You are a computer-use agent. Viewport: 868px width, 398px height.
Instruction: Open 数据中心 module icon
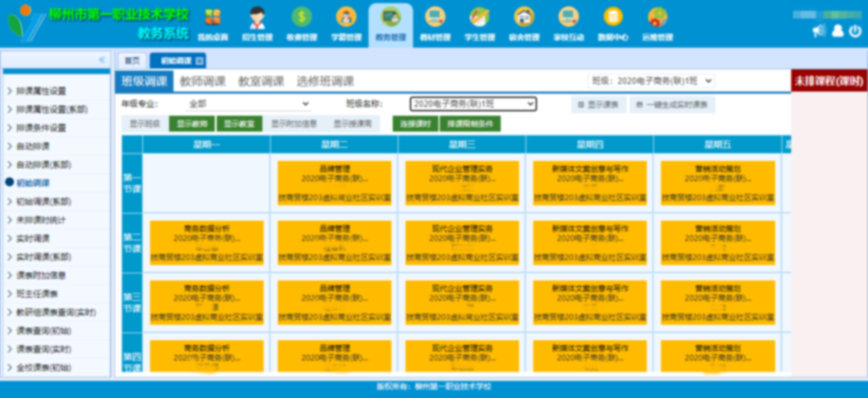pos(613,24)
